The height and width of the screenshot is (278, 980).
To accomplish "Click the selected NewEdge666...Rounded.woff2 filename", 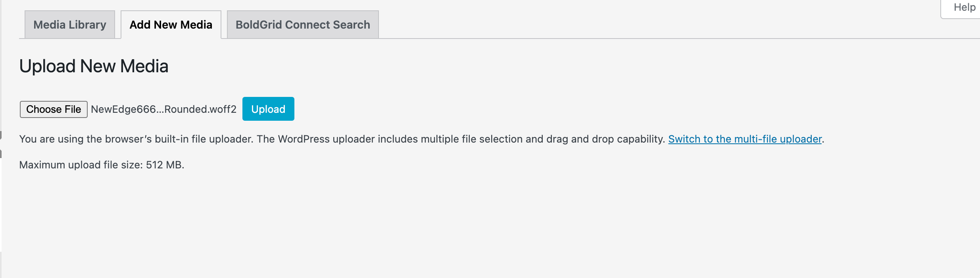I will tap(163, 109).
